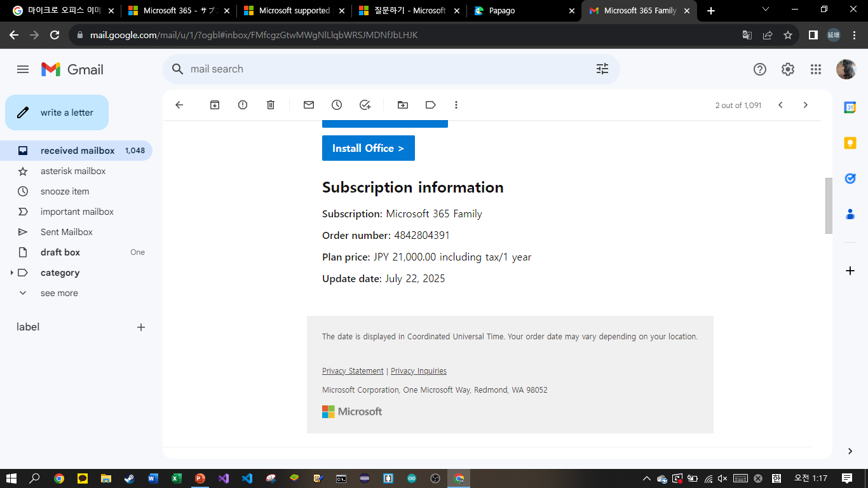
Task: Report this email as spam
Action: 243,105
